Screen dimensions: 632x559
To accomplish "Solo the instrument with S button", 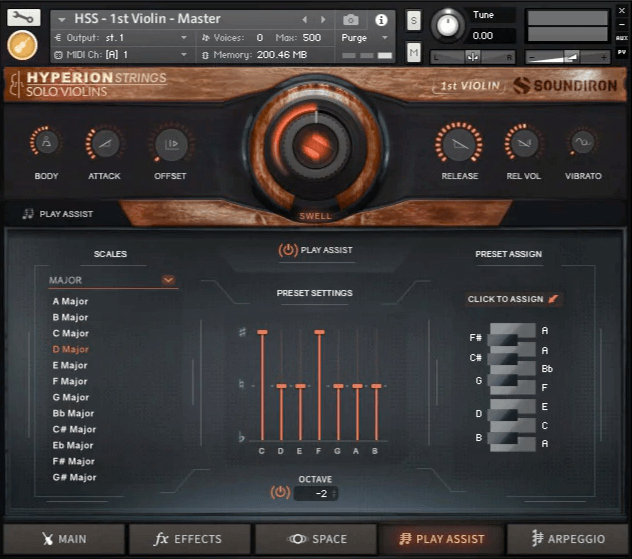I will click(414, 20).
